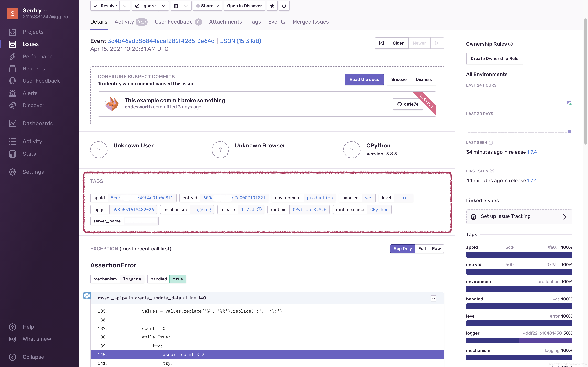Star this issue with the bookmark icon
This screenshot has width=588, height=367.
(272, 6)
